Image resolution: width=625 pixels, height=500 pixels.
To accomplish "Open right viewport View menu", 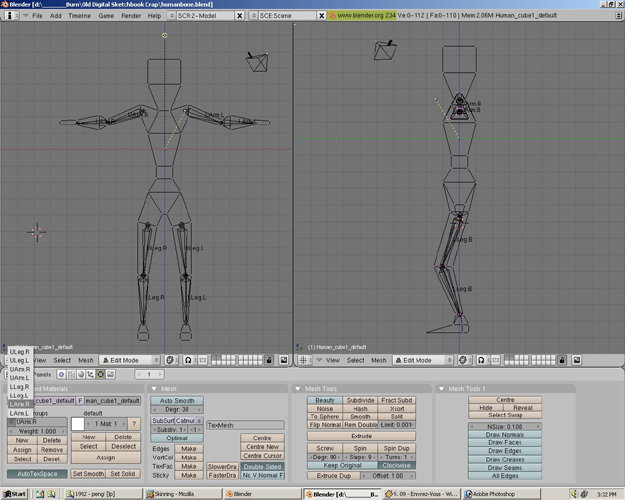I will tap(333, 360).
